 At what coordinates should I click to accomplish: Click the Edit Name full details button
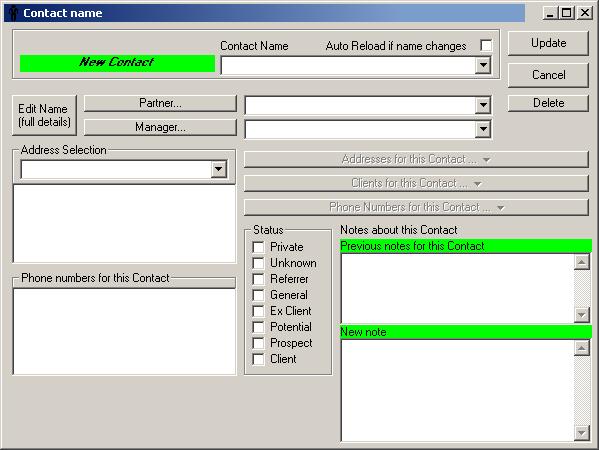coord(44,115)
